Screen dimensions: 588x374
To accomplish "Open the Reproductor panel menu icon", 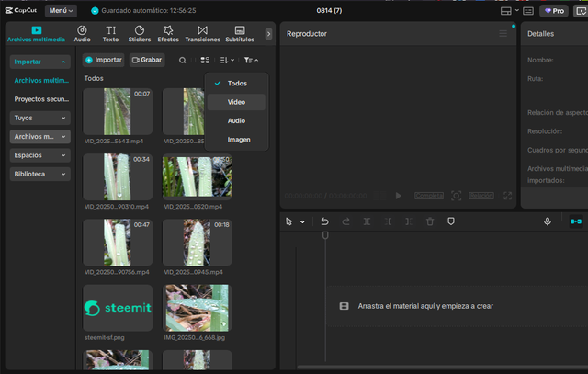I will 503,34.
